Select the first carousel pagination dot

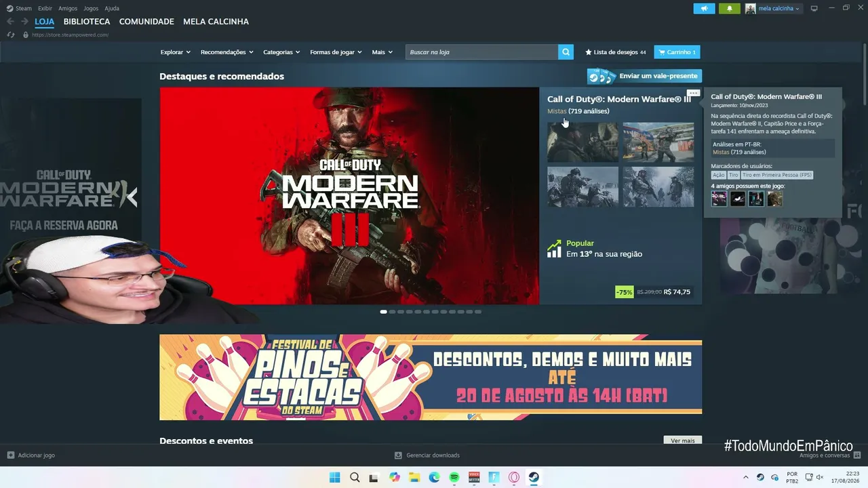click(x=383, y=312)
